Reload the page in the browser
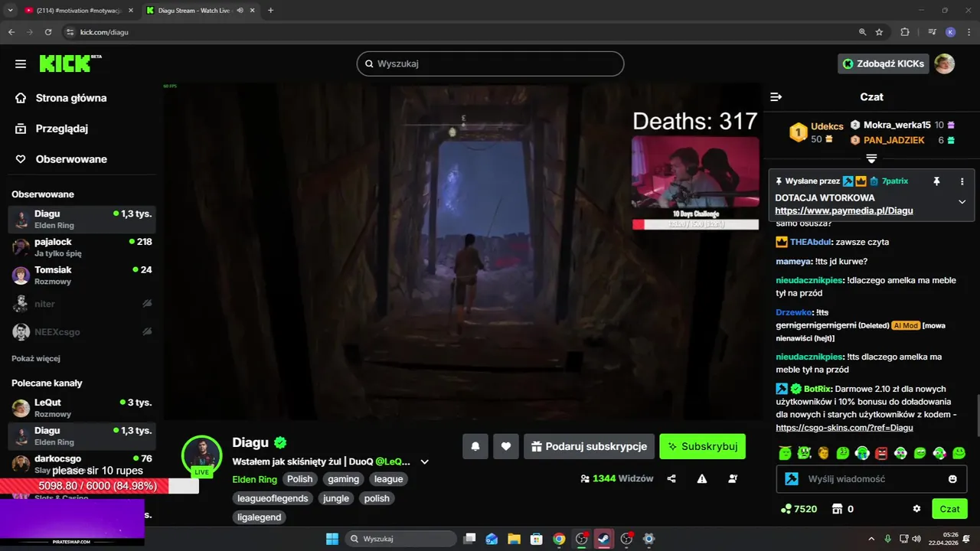This screenshot has height=551, width=980. [x=48, y=32]
